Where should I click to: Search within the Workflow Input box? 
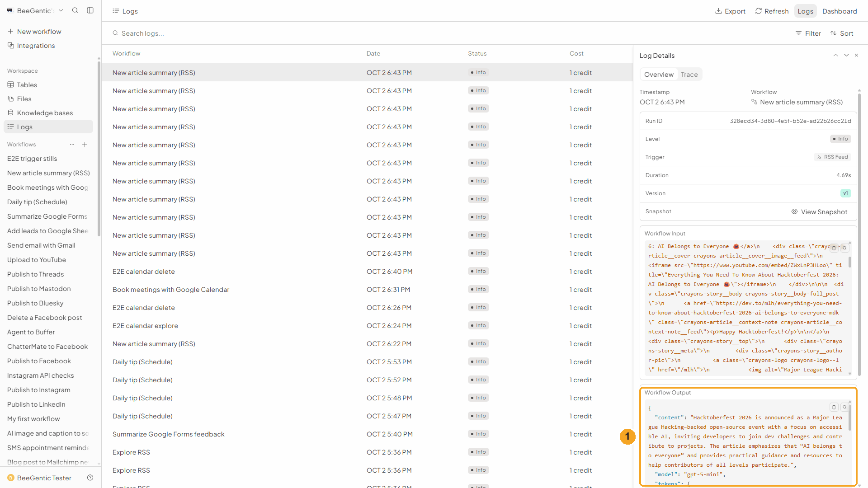coord(844,248)
